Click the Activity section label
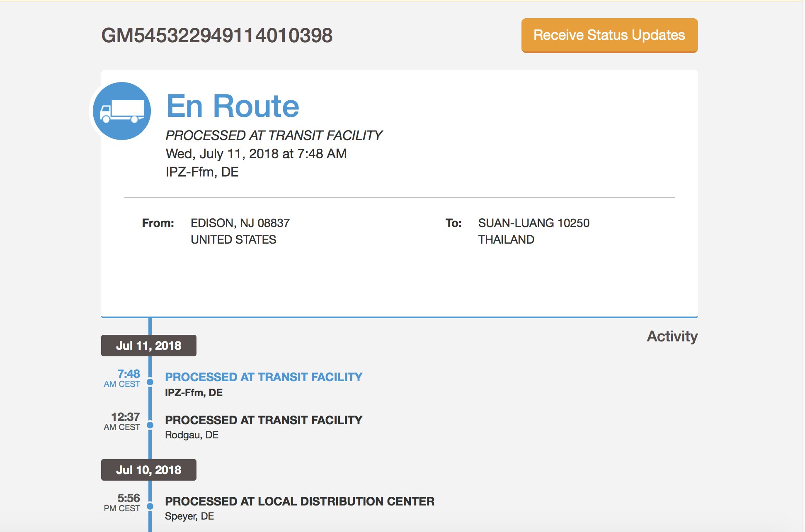The width and height of the screenshot is (805, 532). pyautogui.click(x=672, y=336)
